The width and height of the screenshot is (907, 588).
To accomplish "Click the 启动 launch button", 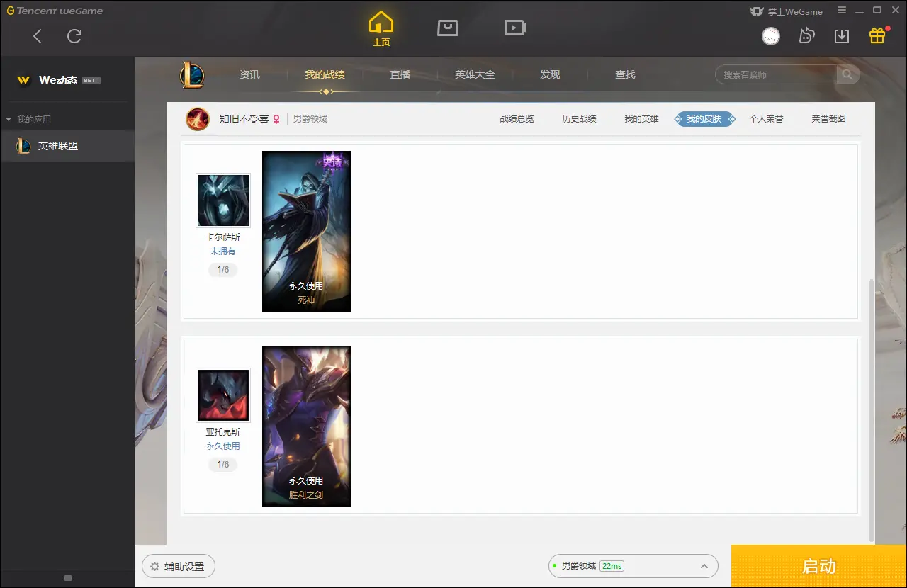I will pos(818,566).
